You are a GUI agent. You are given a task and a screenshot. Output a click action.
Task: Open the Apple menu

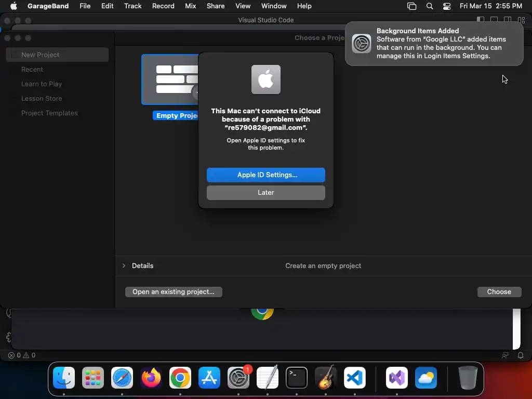coord(14,6)
